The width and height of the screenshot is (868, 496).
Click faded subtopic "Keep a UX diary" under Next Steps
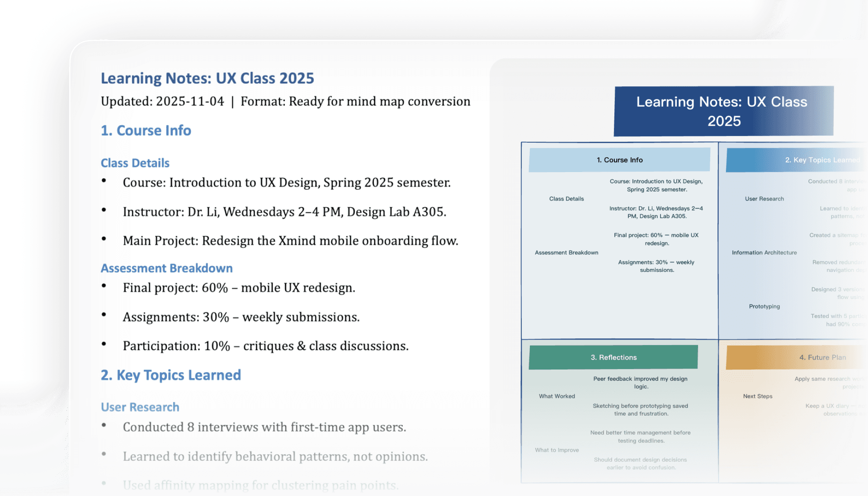click(835, 410)
